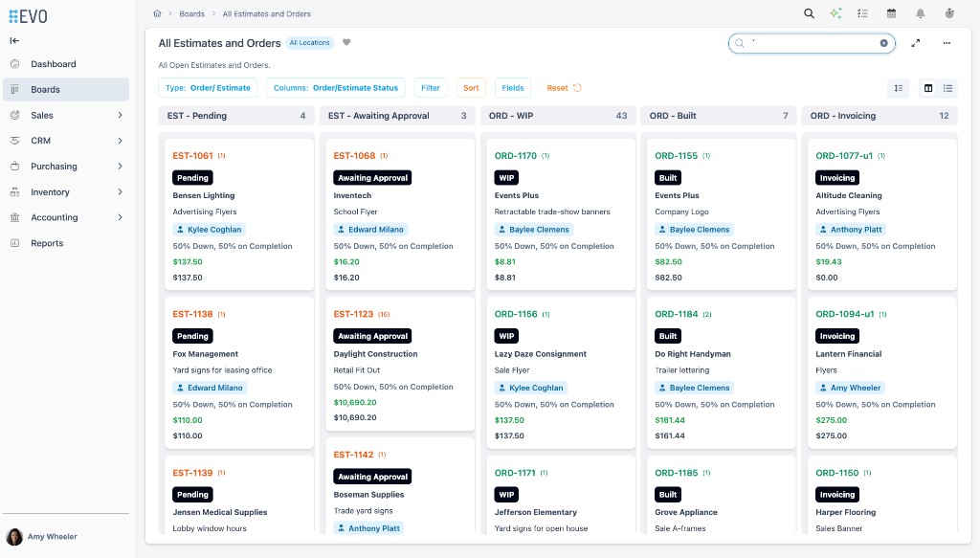Open the task checklist icon
Screen dimensions: 980x558
(863, 13)
